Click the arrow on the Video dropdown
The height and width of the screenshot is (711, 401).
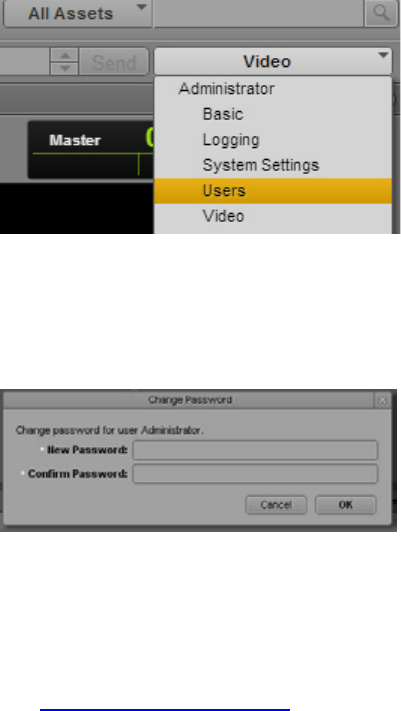tap(383, 56)
